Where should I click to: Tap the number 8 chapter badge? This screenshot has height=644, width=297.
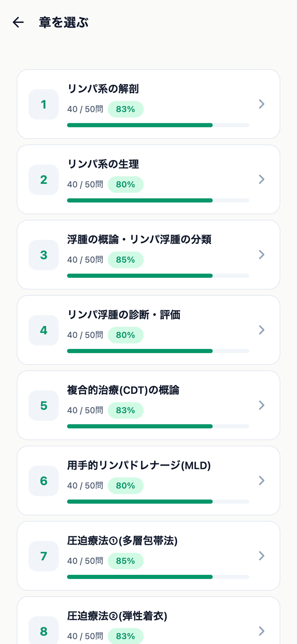pyautogui.click(x=44, y=630)
